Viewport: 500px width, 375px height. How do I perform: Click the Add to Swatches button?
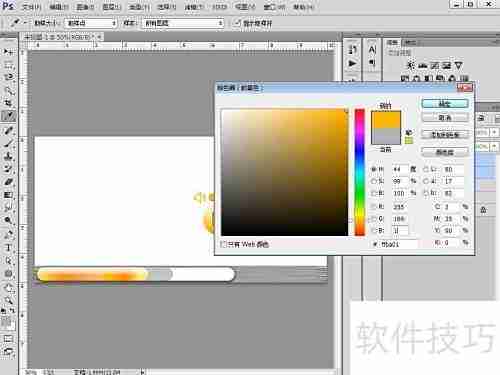[x=445, y=135]
